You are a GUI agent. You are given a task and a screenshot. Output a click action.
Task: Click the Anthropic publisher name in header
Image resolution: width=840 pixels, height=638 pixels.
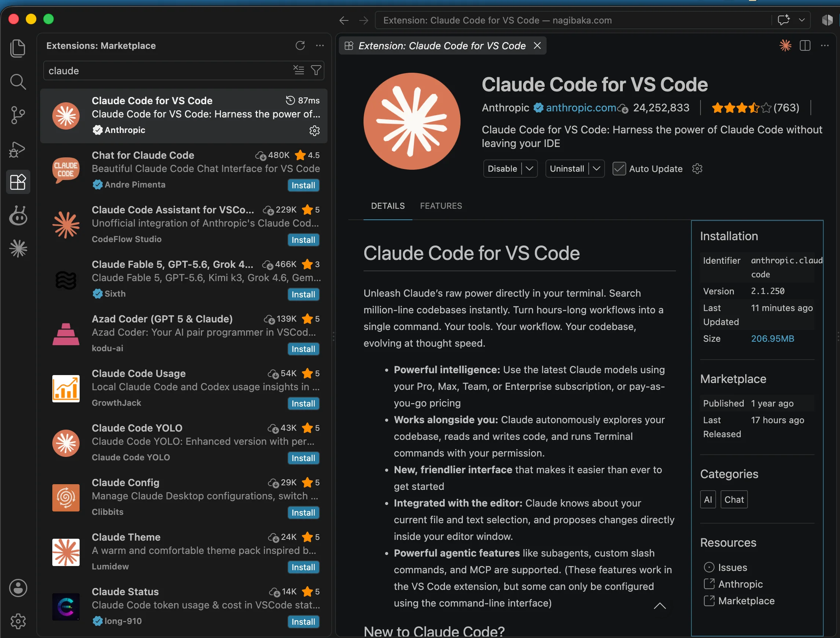pos(505,108)
